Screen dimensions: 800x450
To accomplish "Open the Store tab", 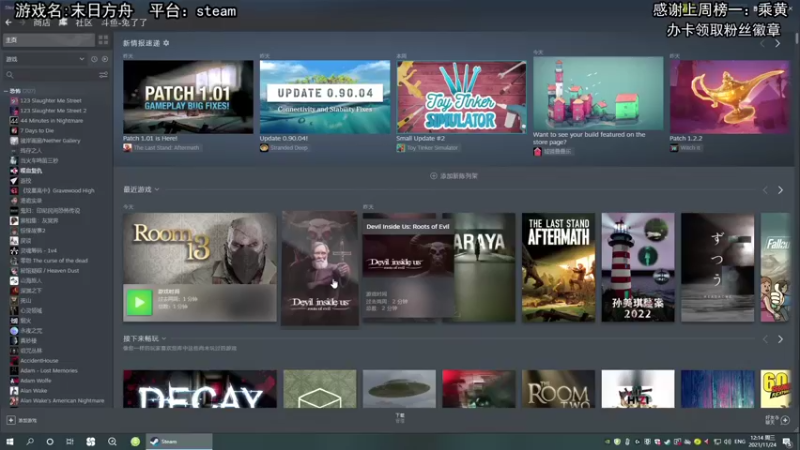I will [42, 23].
